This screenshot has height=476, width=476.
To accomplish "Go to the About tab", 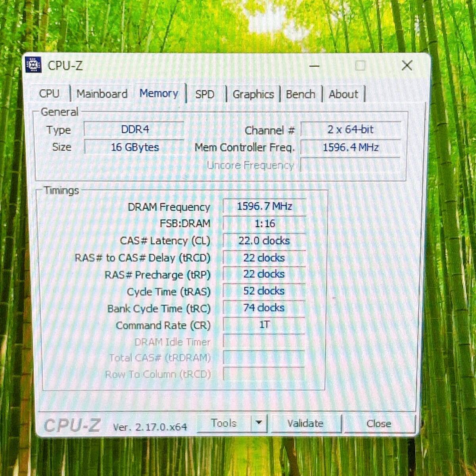I will 343,94.
